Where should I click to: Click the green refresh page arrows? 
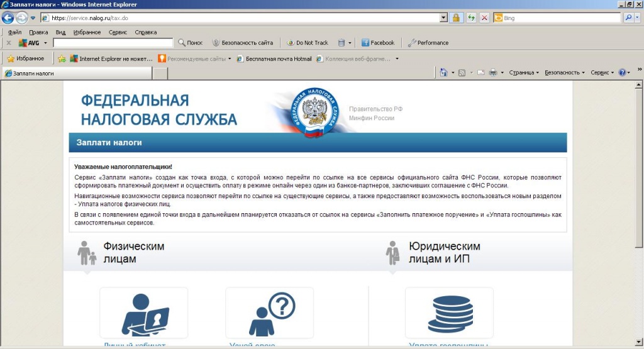[x=470, y=18]
